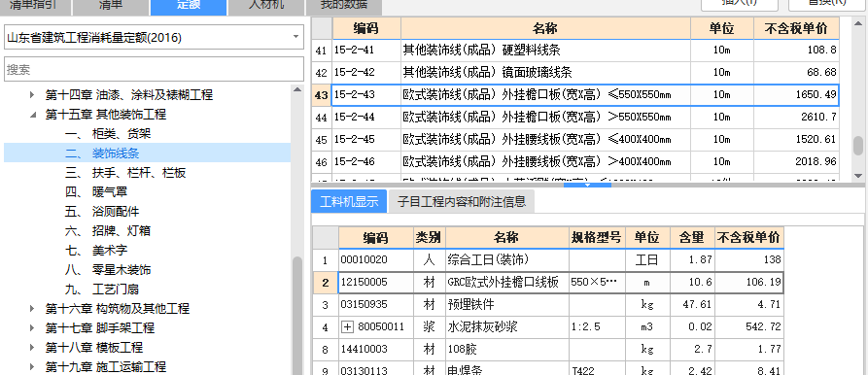Select 三、扶手、栏杆、栏板 in tree
The height and width of the screenshot is (375, 868).
125,173
